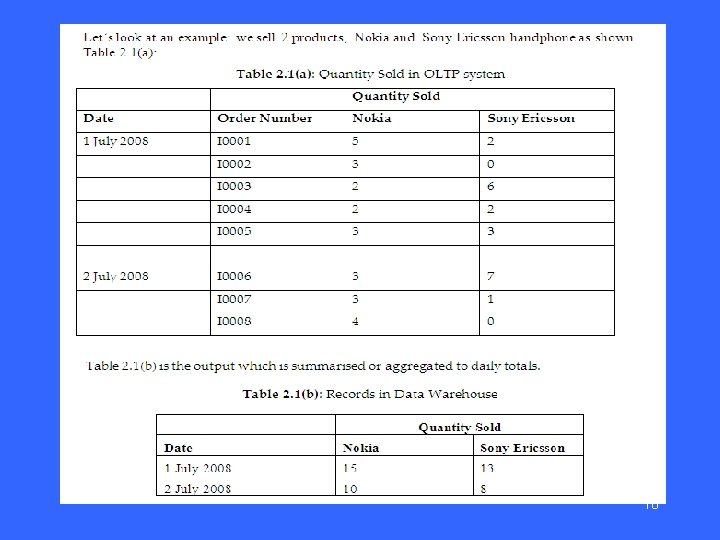The width and height of the screenshot is (720, 540).
Task: Select the Sony Ericsson quantity "6" for order I0003
Action: pyautogui.click(x=490, y=186)
